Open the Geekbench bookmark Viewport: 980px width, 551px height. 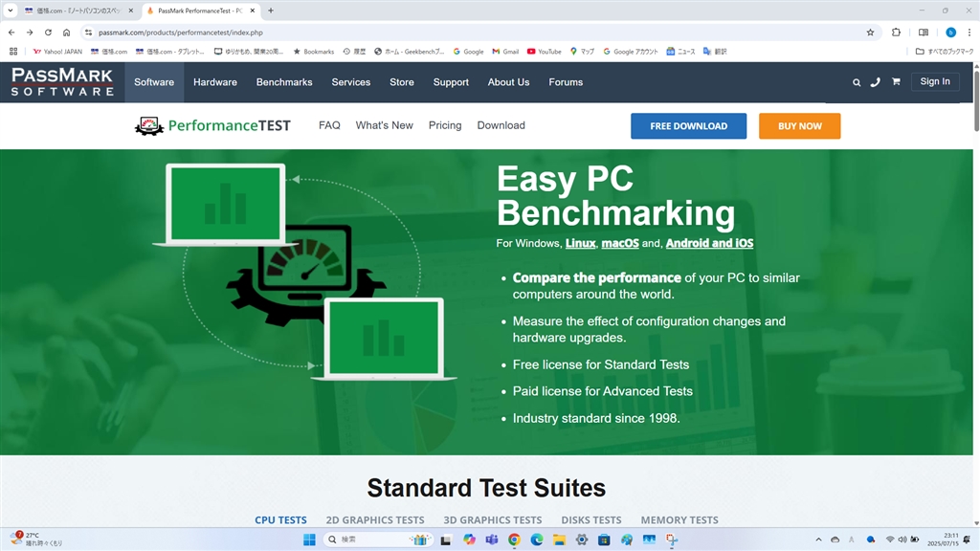[410, 52]
